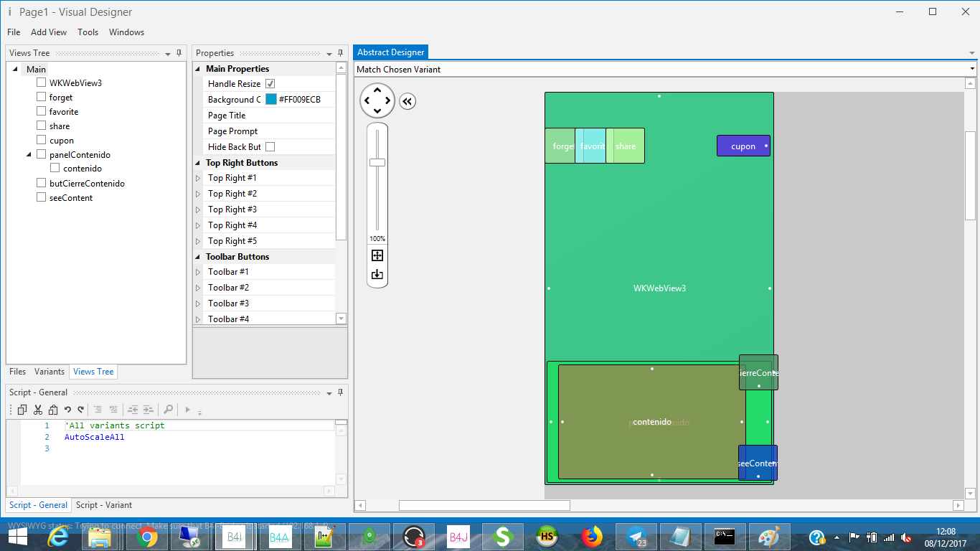The image size is (980, 551).
Task: Open the Add View menu
Action: (49, 32)
